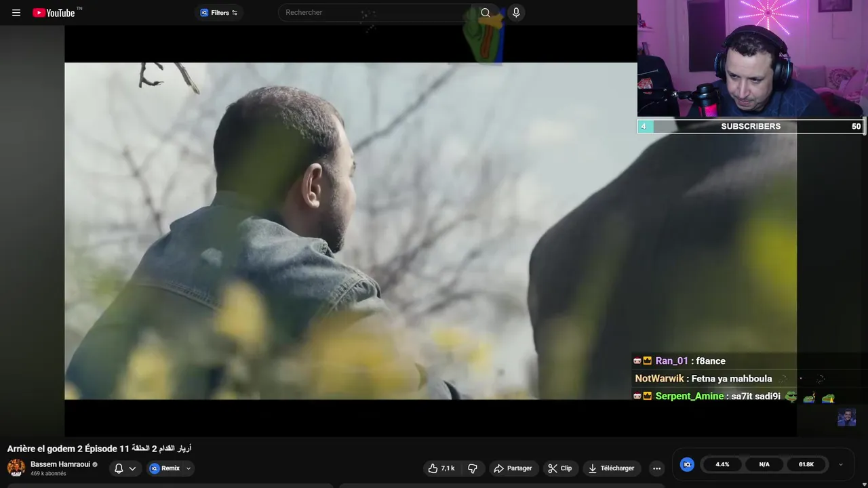868x488 pixels.
Task: Dislike the video with thumbs-down icon
Action: pyautogui.click(x=473, y=468)
